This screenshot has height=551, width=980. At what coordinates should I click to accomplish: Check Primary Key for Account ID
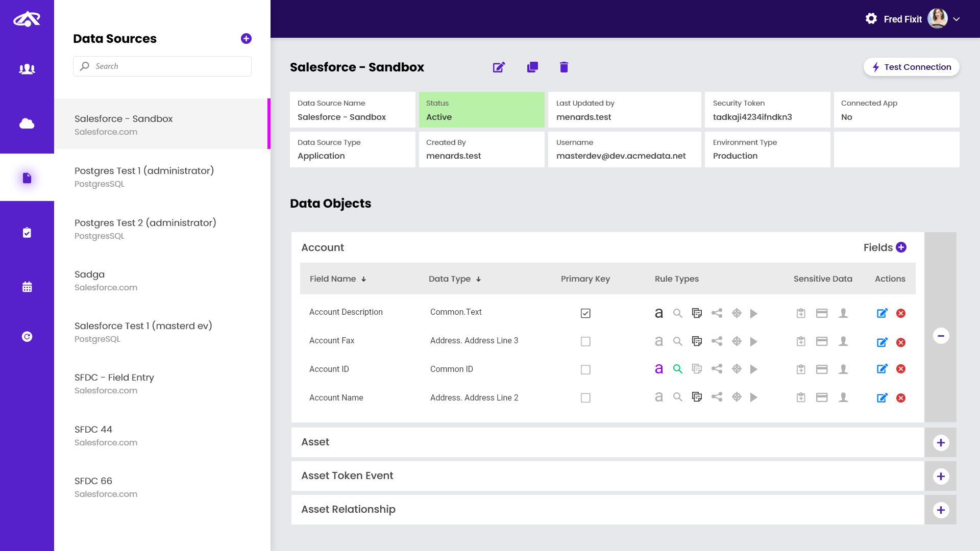585,369
